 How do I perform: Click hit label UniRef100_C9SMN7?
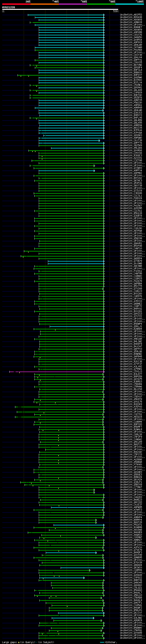[131, 538]
